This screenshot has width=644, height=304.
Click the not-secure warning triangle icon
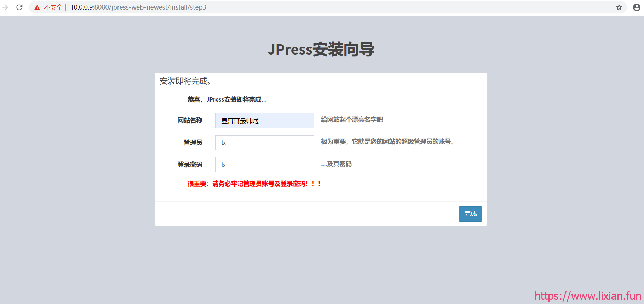37,7
